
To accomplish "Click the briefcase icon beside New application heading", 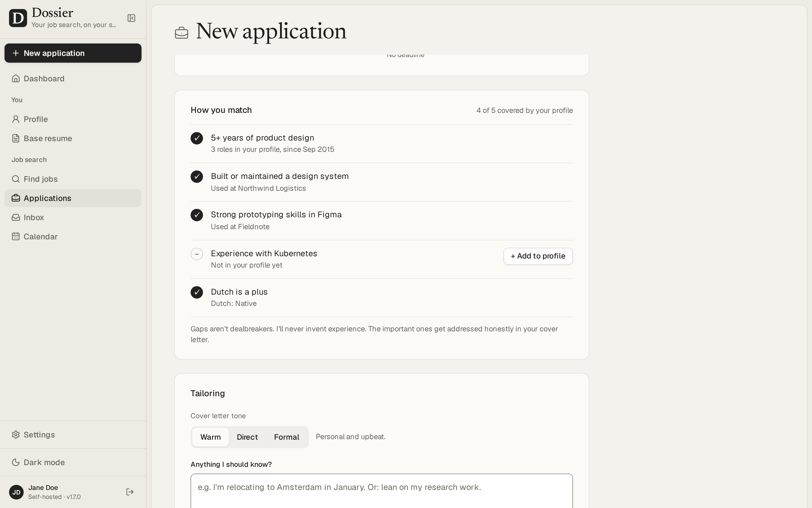I will click(182, 32).
